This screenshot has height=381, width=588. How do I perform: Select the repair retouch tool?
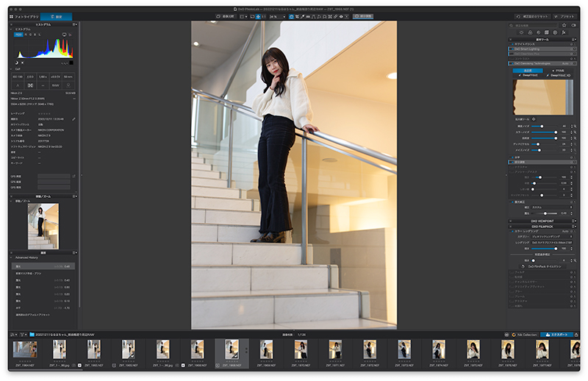[x=336, y=16]
